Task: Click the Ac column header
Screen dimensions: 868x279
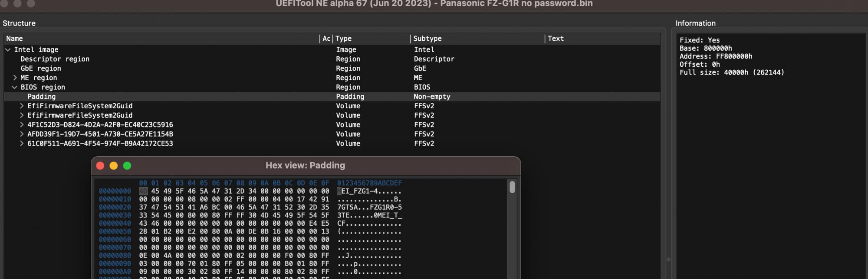Action: (x=326, y=39)
